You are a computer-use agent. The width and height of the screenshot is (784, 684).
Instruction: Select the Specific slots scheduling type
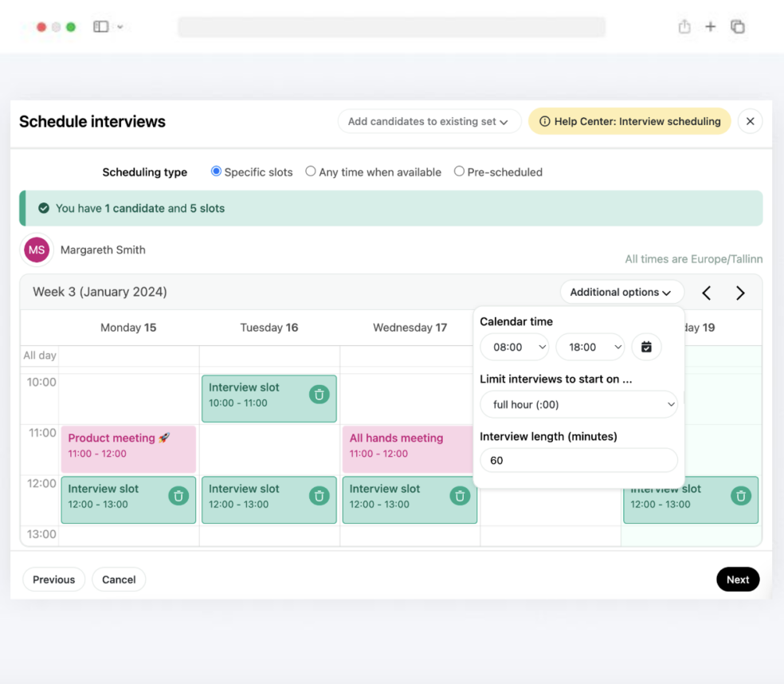pos(215,171)
